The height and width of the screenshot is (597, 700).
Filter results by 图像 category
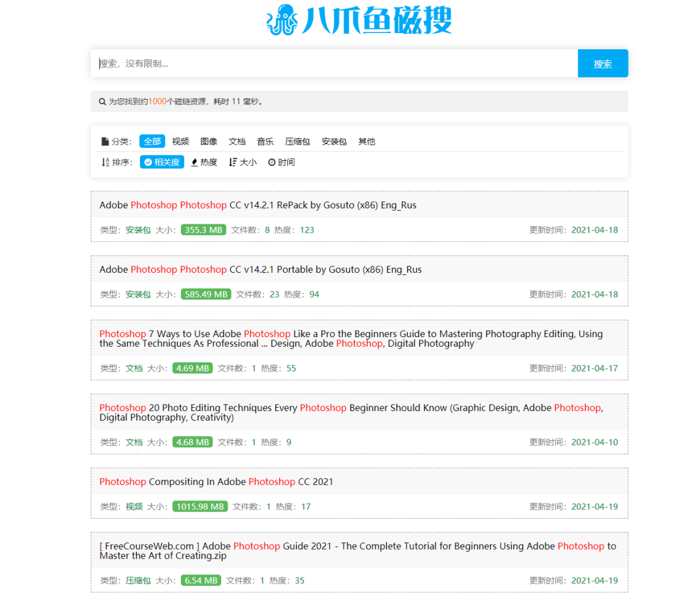[209, 141]
